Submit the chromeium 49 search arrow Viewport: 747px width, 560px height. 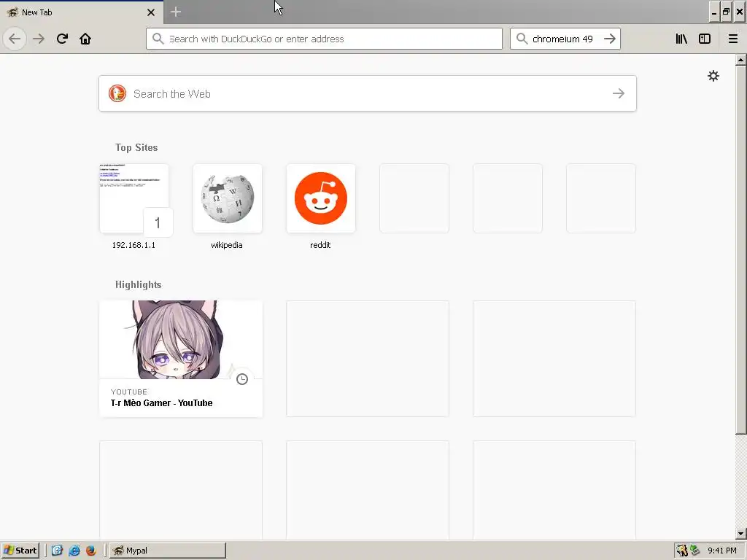(610, 39)
